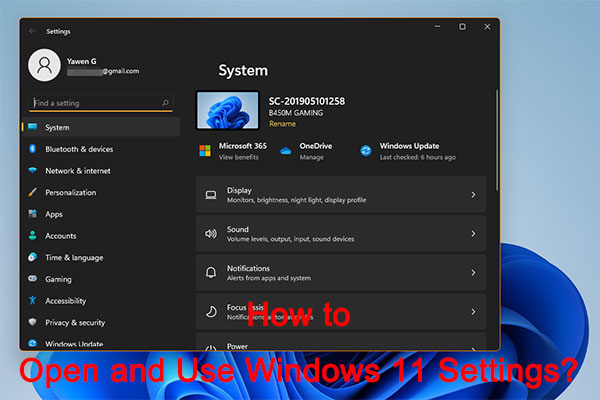Click the Network & internet wifi icon
This screenshot has width=600, height=400.
click(33, 171)
